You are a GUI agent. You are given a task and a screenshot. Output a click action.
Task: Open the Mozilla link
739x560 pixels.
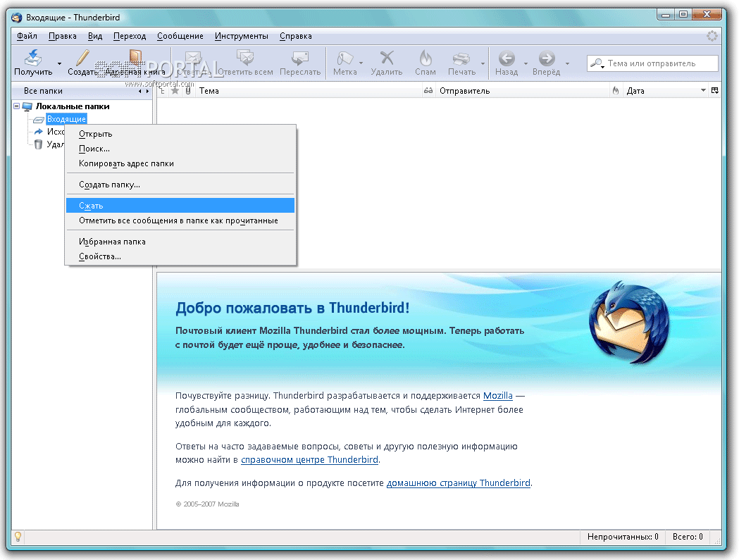click(497, 395)
